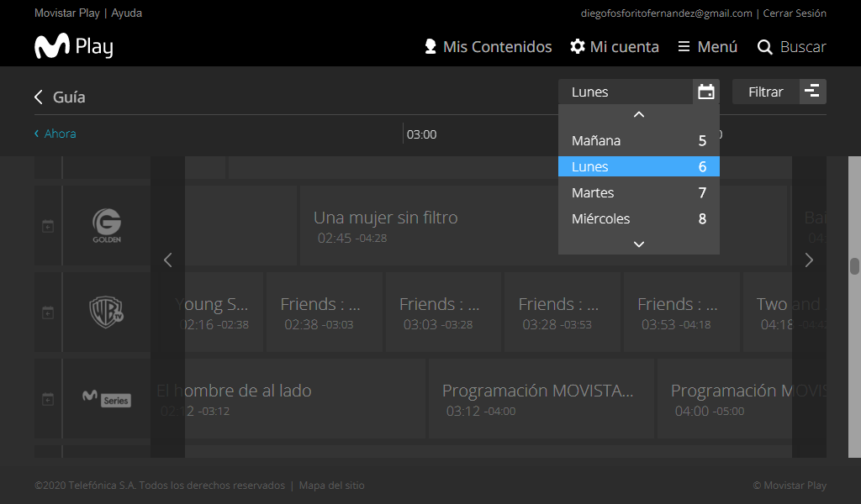The width and height of the screenshot is (861, 504).
Task: Open Friends episode starting 02:38
Action: (x=325, y=312)
